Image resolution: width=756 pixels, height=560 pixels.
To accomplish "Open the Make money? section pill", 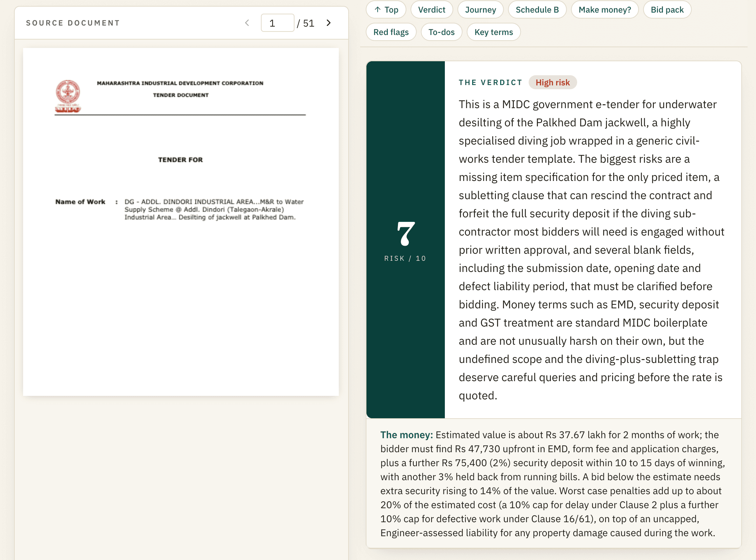I will pos(604,10).
